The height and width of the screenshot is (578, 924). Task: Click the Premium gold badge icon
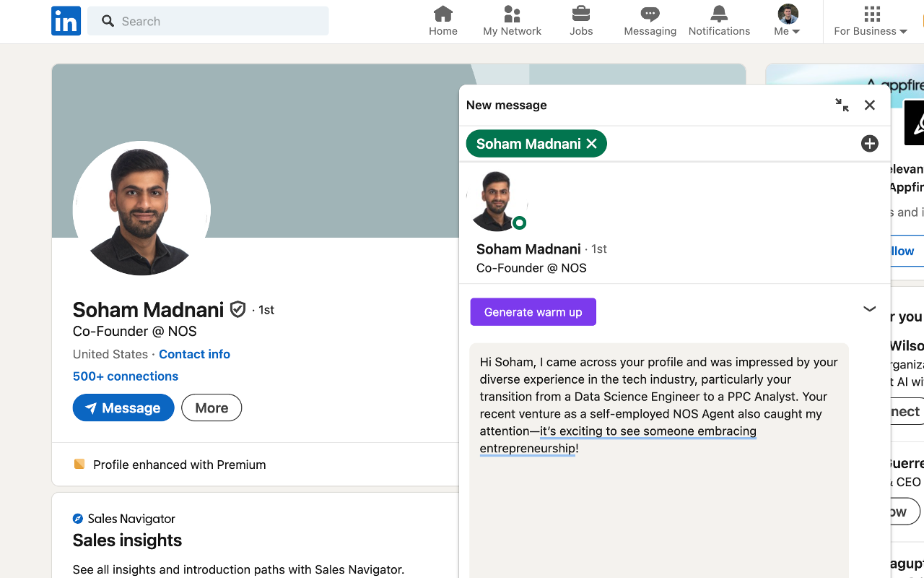pos(79,464)
